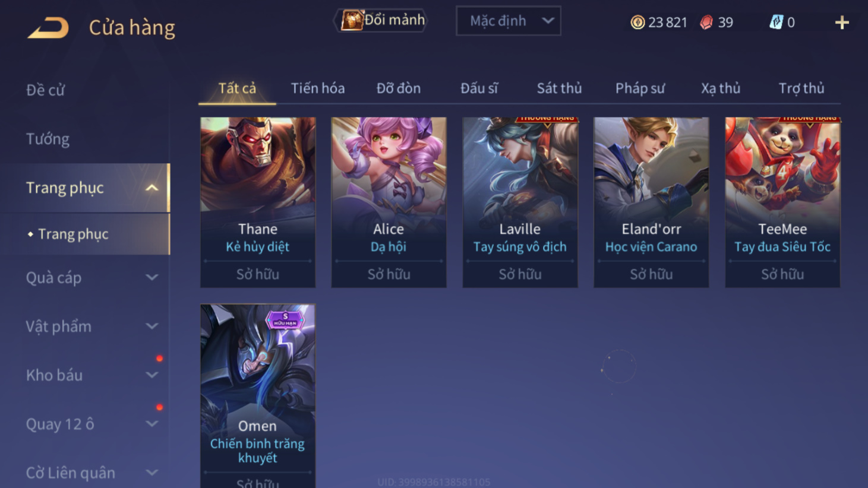Screen dimensions: 868x488
Task: Tap the blue voucher currency icon
Action: (776, 23)
